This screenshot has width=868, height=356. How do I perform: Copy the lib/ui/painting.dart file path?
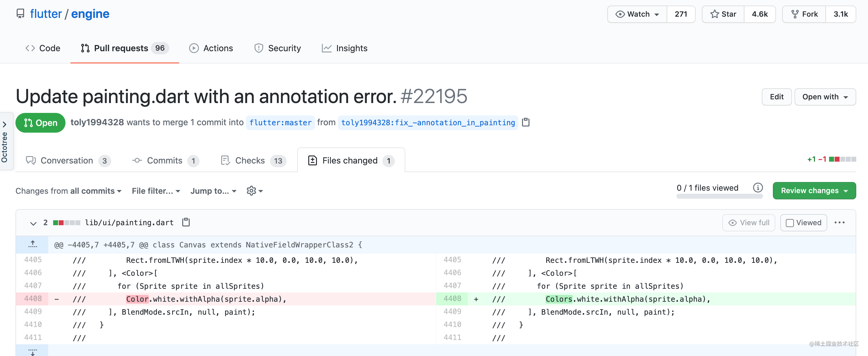186,222
